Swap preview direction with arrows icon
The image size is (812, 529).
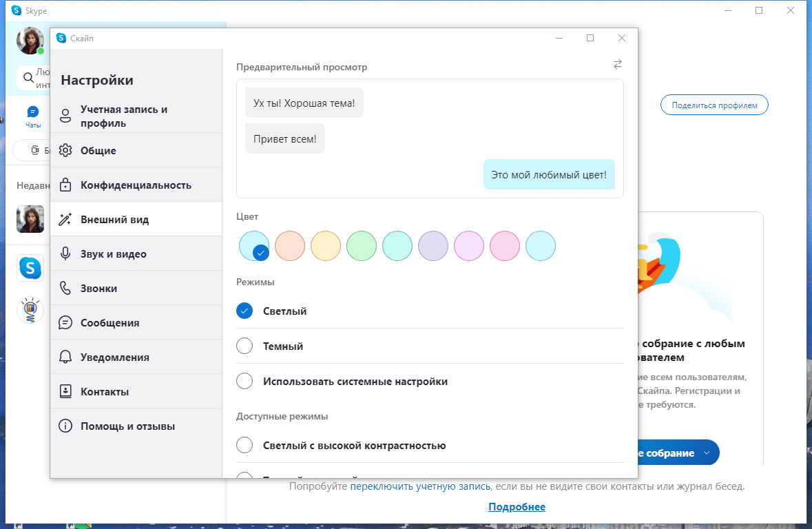click(617, 64)
